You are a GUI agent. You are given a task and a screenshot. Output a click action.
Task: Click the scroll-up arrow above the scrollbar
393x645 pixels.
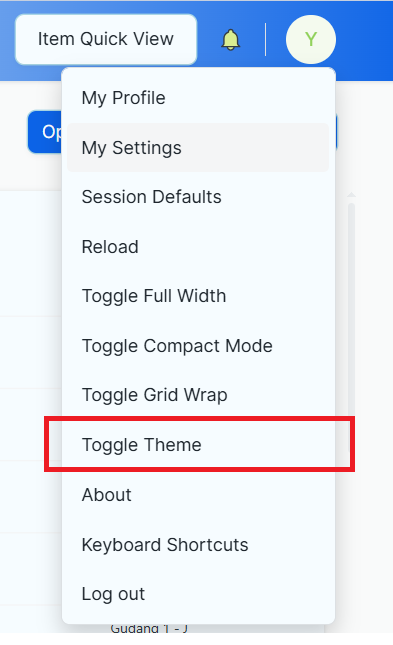(351, 195)
